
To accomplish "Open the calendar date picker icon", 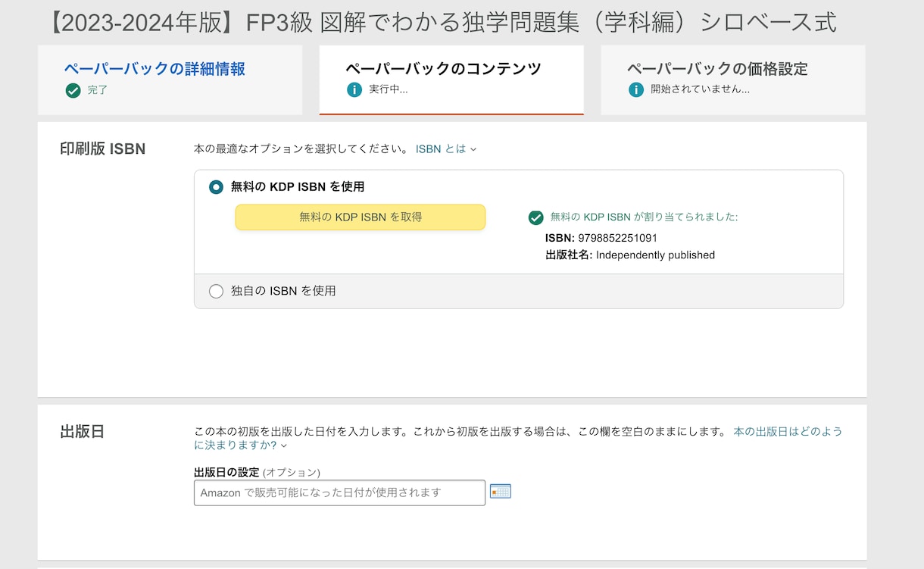I will pyautogui.click(x=501, y=492).
